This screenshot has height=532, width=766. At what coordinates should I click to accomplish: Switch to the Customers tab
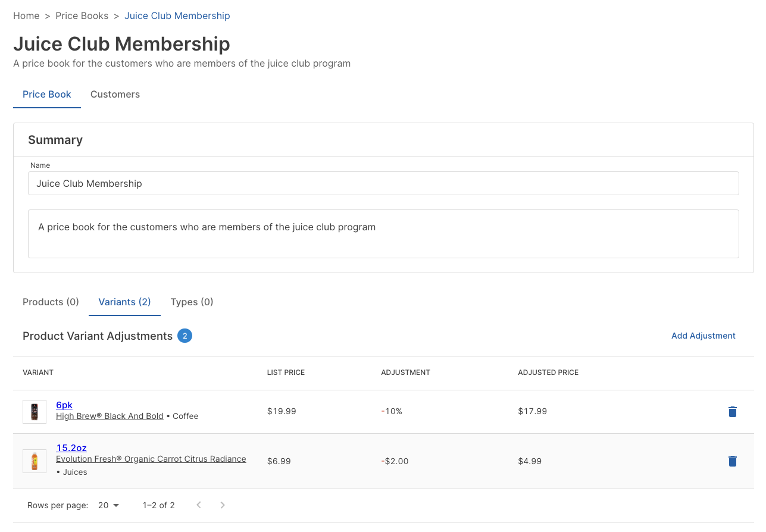coord(115,95)
